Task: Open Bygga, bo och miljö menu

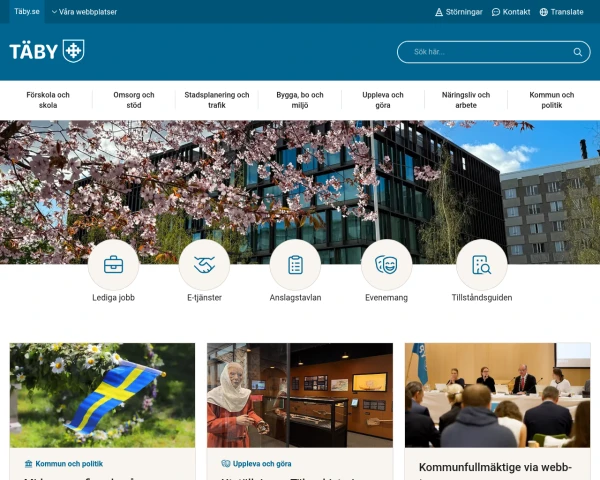Action: [300, 100]
